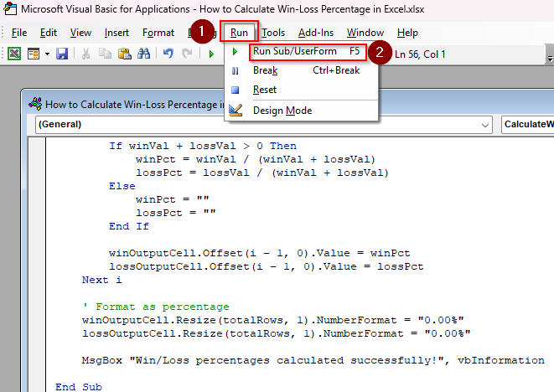Click the pause icon beside Break
The width and height of the screenshot is (554, 392).
235,71
